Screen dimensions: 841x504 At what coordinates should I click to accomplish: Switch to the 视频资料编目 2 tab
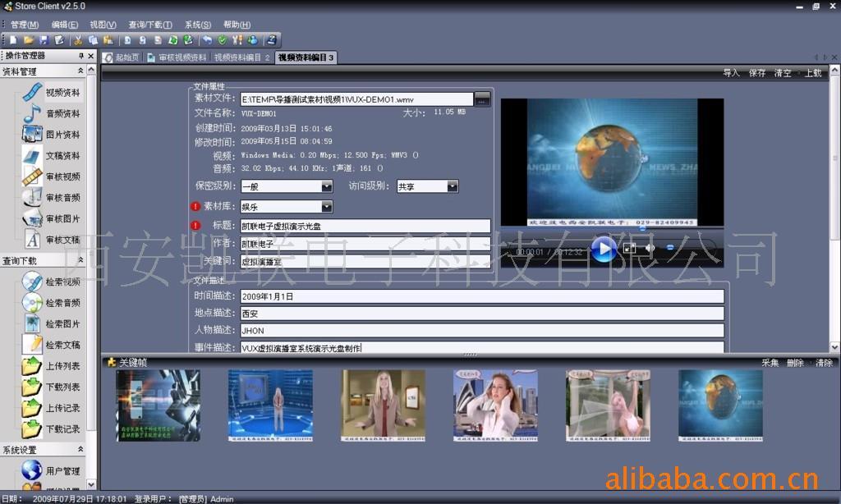(242, 57)
